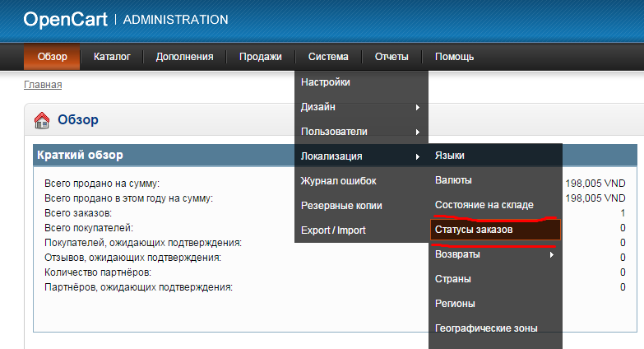Open the Дополнения menu
The height and width of the screenshot is (349, 644).
pos(184,57)
